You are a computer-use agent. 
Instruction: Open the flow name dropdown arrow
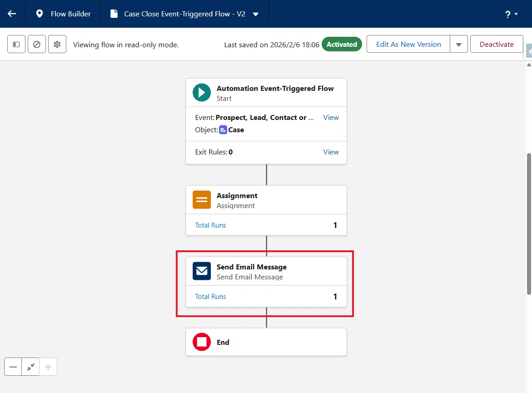coord(256,14)
